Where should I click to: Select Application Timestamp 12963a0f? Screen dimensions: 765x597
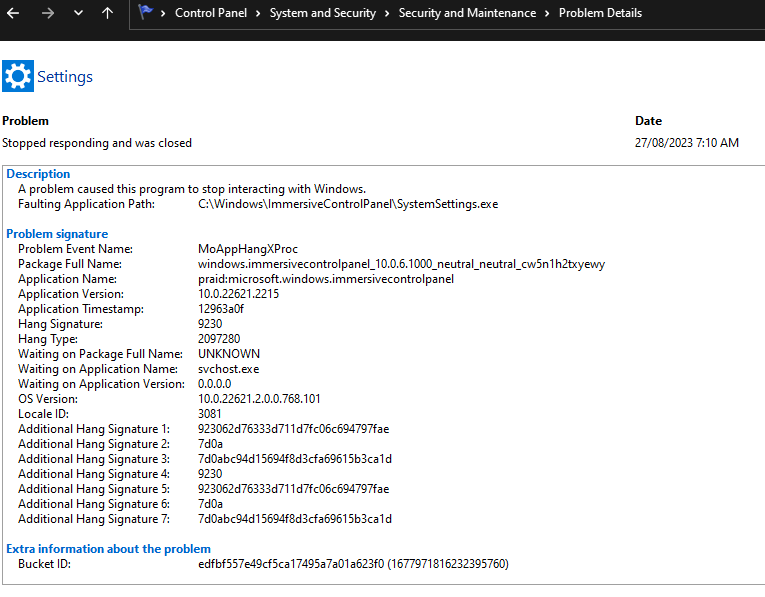click(221, 309)
